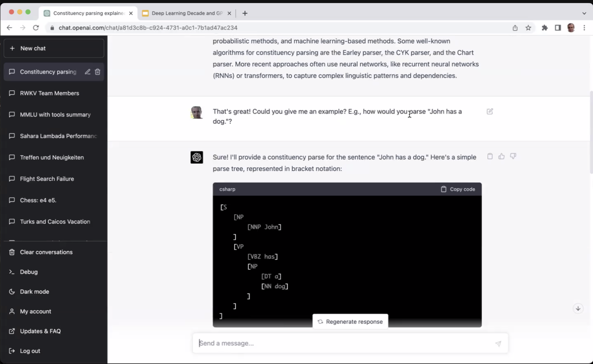
Task: Toggle Dark mode in the sidebar
Action: click(x=34, y=292)
